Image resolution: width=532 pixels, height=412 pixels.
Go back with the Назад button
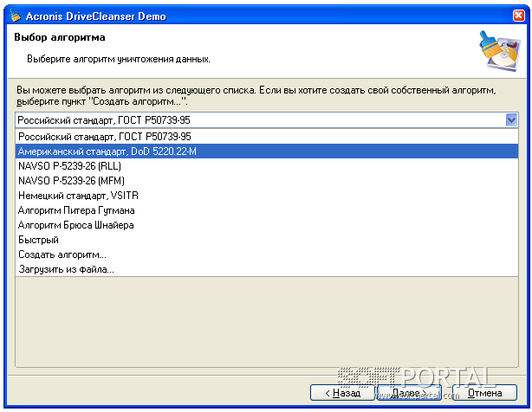342,393
